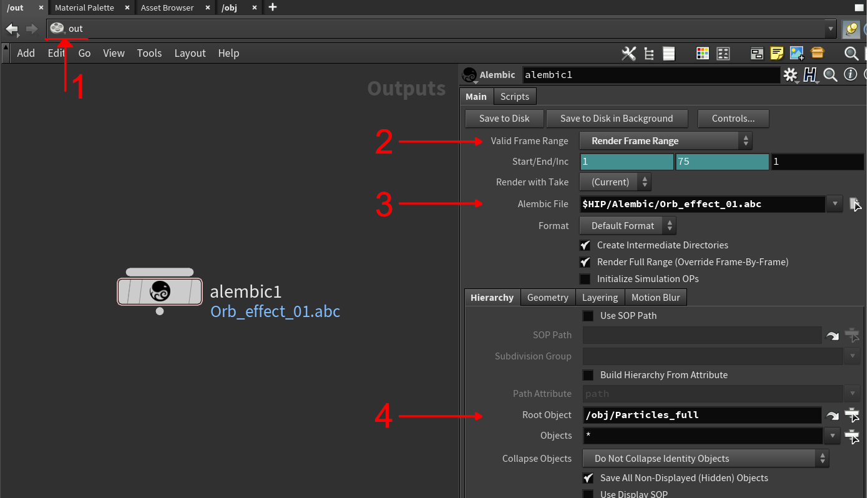Open Valid Frame Range dropdown
The image size is (868, 498).
pyautogui.click(x=665, y=141)
